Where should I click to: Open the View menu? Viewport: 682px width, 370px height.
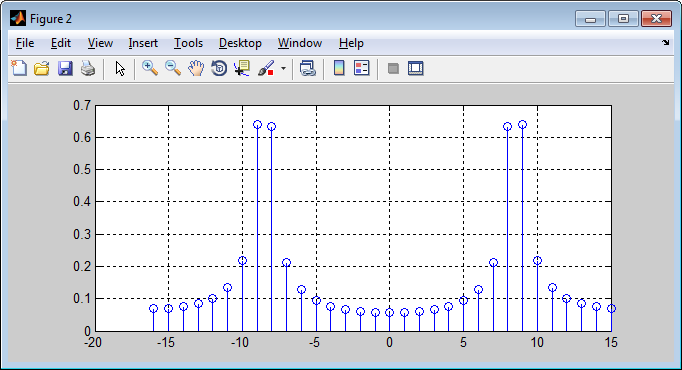(100, 43)
